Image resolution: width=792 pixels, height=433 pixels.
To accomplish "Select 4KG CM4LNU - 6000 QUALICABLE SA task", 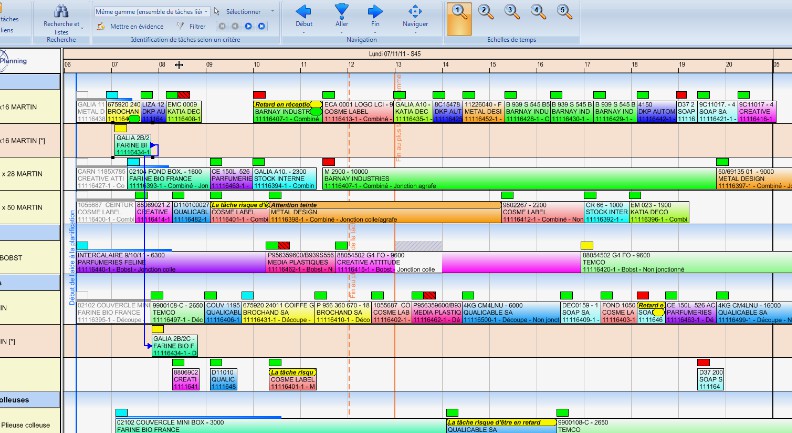I will [512, 313].
